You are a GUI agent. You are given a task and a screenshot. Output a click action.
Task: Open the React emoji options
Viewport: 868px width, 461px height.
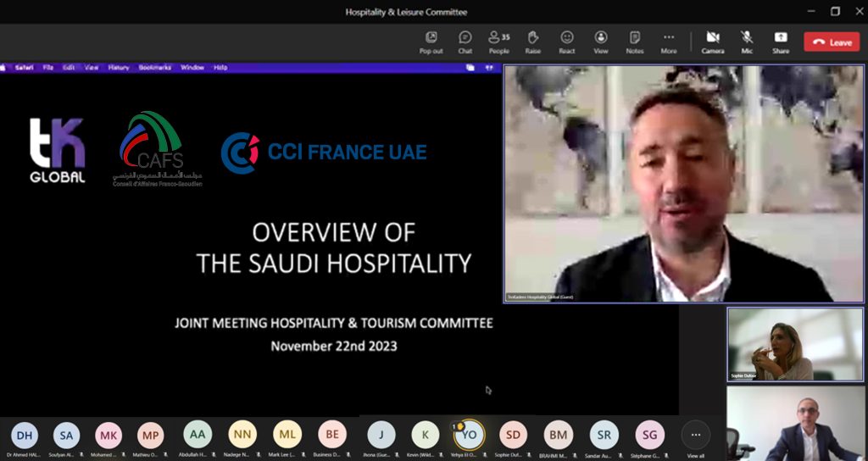(567, 42)
